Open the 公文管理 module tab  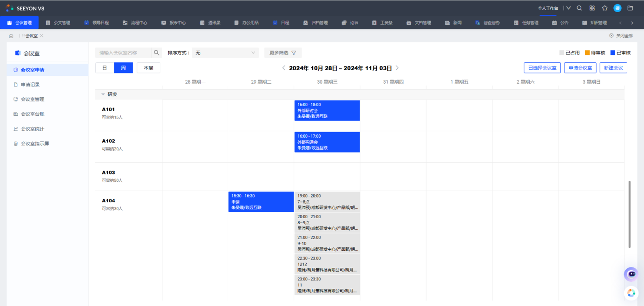click(58, 23)
